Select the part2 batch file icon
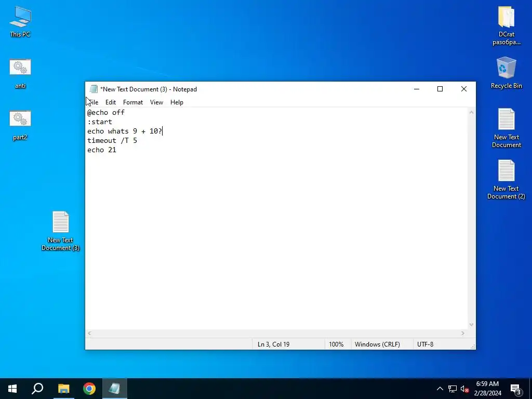 pyautogui.click(x=20, y=125)
